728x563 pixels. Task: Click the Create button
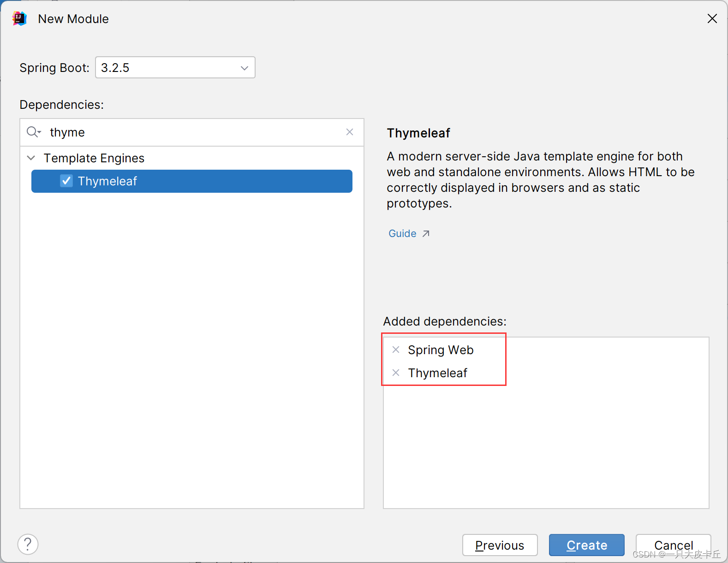tap(587, 545)
